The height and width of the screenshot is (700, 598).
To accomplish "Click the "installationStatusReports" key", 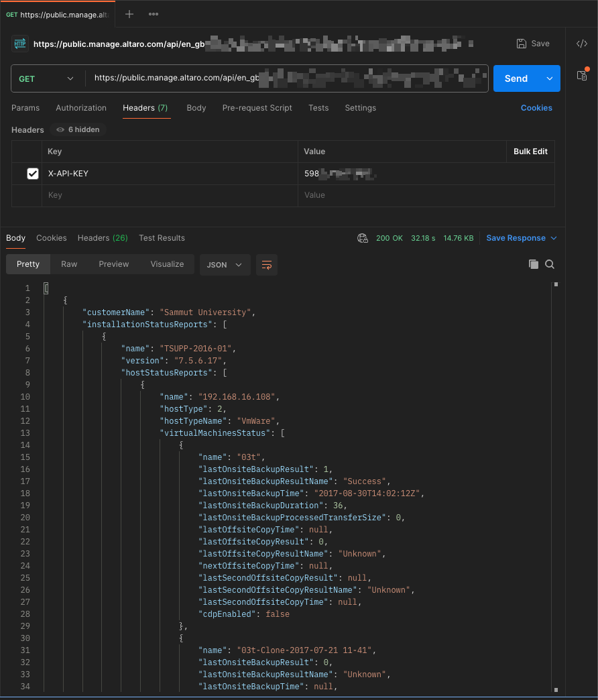I will click(147, 325).
